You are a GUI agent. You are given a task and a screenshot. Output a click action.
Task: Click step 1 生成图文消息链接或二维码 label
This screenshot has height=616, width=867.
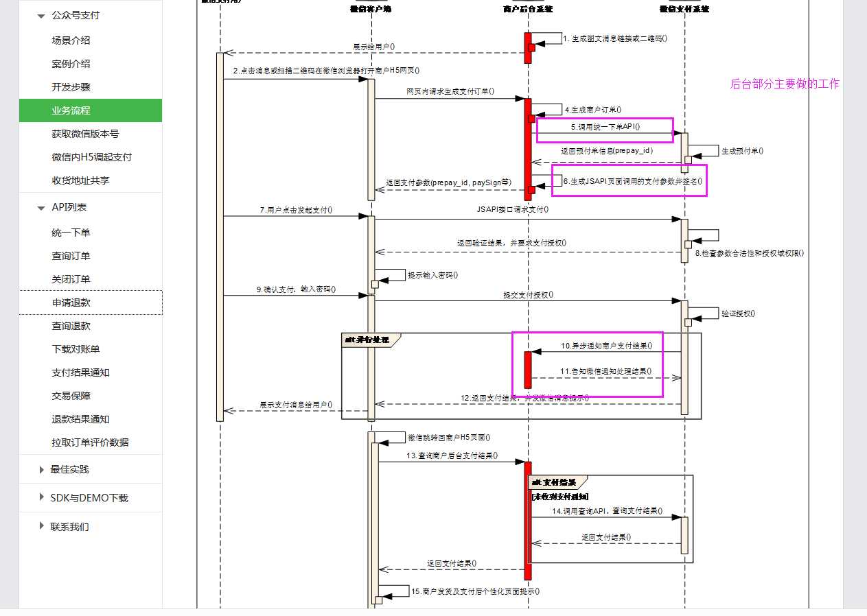(615, 38)
